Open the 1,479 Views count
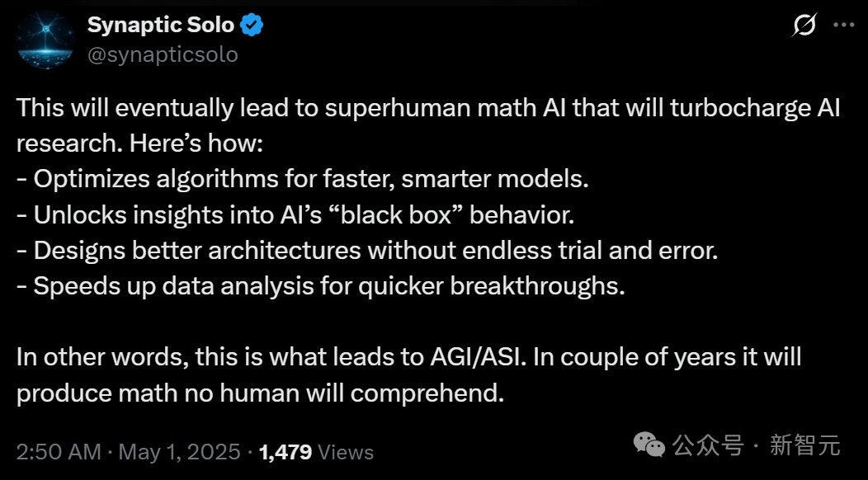This screenshot has width=868, height=480. [316, 452]
